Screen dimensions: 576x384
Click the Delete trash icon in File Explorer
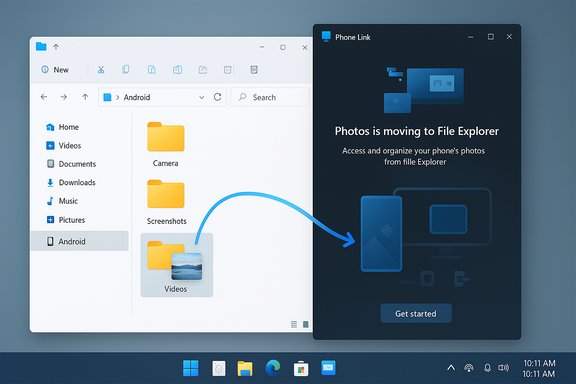[254, 69]
